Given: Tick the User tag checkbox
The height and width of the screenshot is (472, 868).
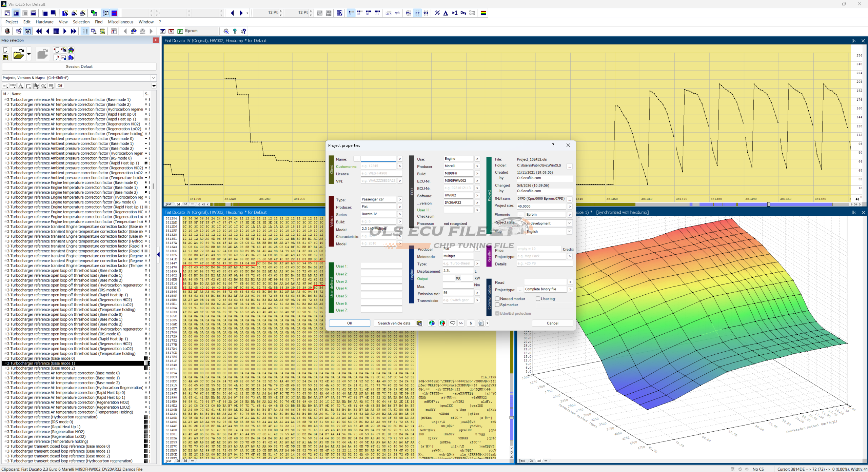Looking at the screenshot, I should point(538,299).
